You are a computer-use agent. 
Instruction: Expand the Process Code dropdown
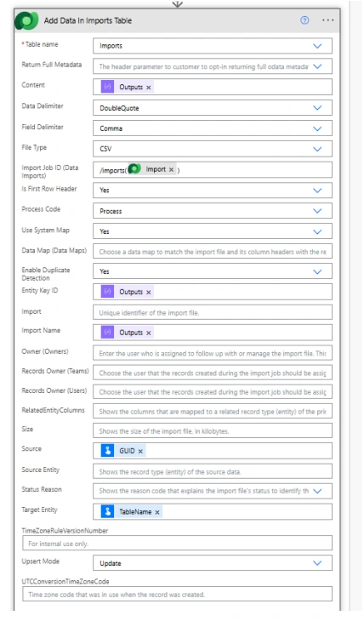tap(317, 211)
